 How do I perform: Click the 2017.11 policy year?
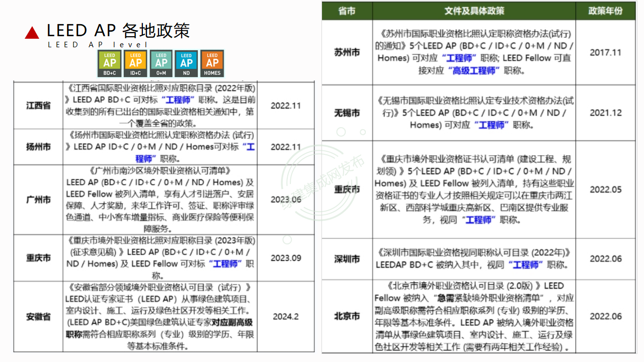coord(605,52)
